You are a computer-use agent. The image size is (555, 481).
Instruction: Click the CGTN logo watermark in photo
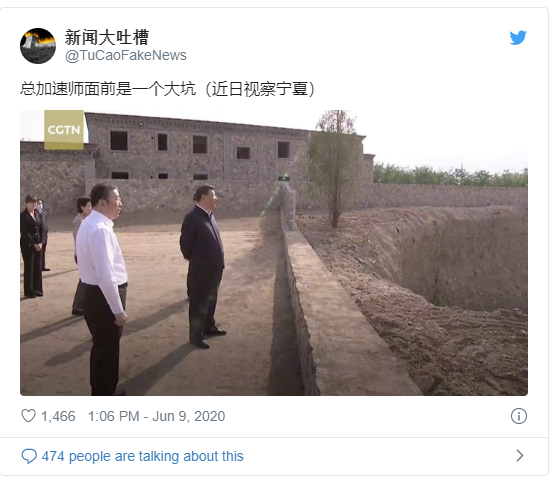(64, 130)
